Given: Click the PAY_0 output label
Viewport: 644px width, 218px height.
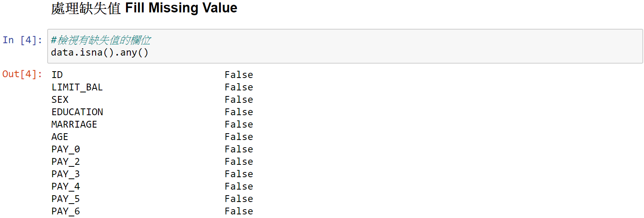Looking at the screenshot, I should (66, 149).
